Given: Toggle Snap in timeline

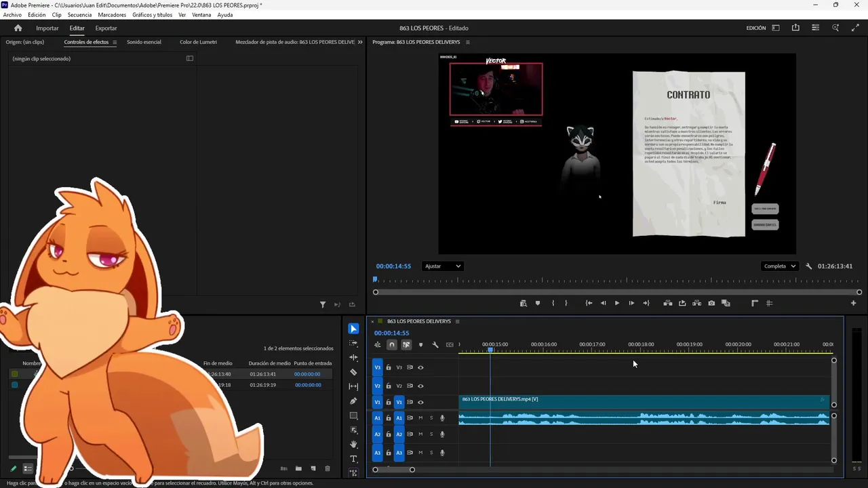Looking at the screenshot, I should (391, 345).
